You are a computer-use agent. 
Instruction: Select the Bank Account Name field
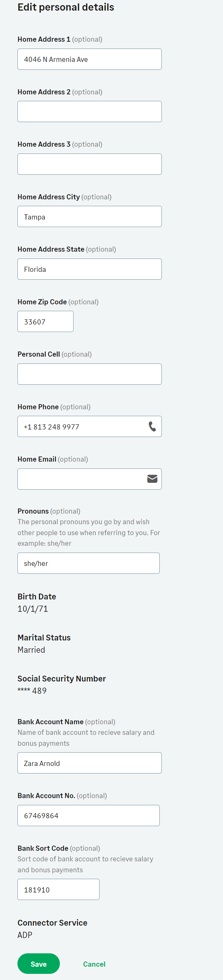(89, 763)
